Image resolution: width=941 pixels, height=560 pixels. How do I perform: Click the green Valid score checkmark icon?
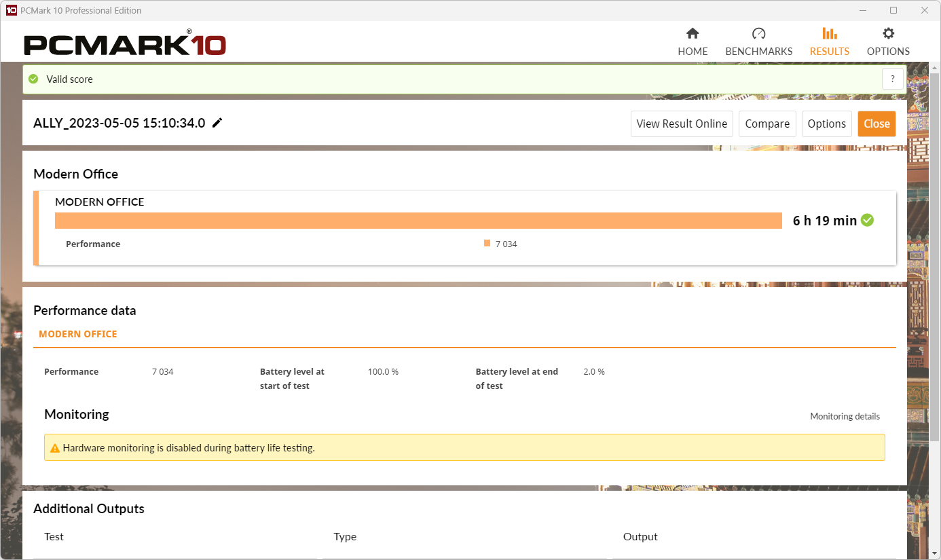[x=33, y=79]
